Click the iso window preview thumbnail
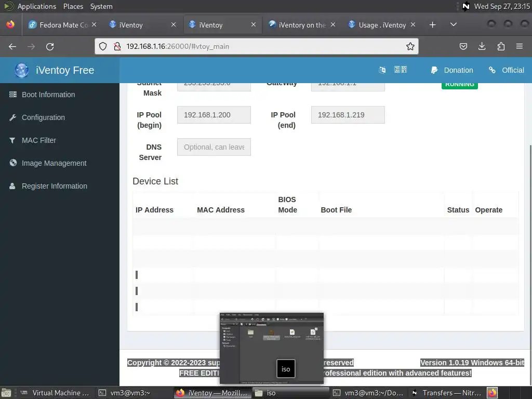532x399 pixels. (271, 349)
